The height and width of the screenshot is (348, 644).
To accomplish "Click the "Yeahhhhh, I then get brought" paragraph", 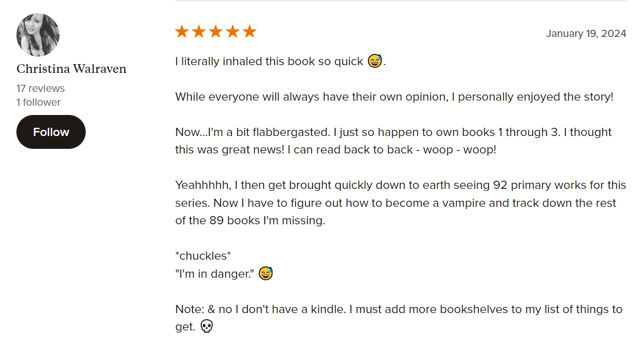I will coord(400,203).
